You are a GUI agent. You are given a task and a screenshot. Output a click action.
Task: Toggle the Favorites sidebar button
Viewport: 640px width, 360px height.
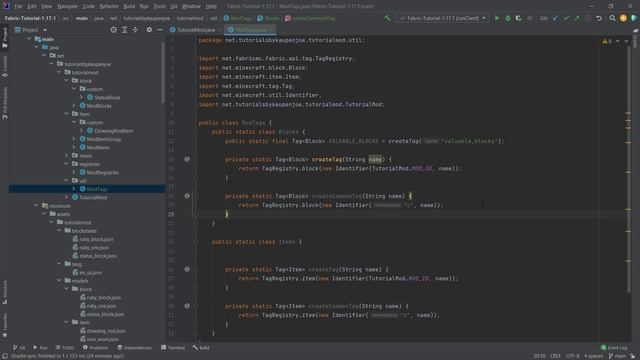click(x=4, y=325)
